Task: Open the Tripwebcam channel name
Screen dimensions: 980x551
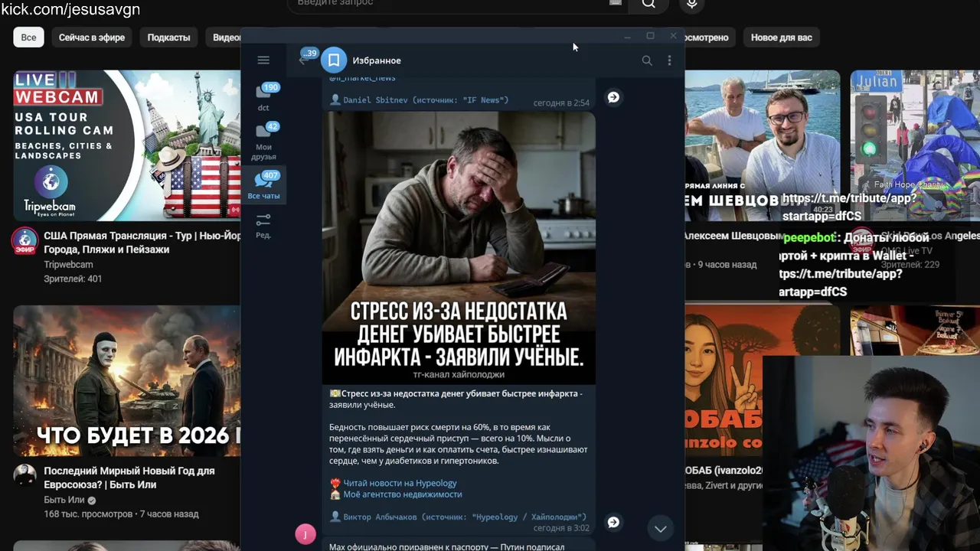Action: (68, 265)
